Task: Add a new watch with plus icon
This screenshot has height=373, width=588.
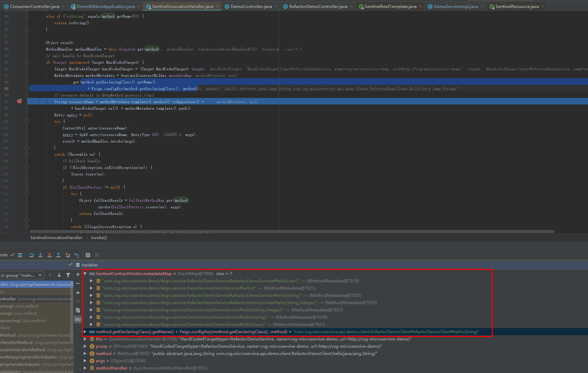Action: [78, 274]
